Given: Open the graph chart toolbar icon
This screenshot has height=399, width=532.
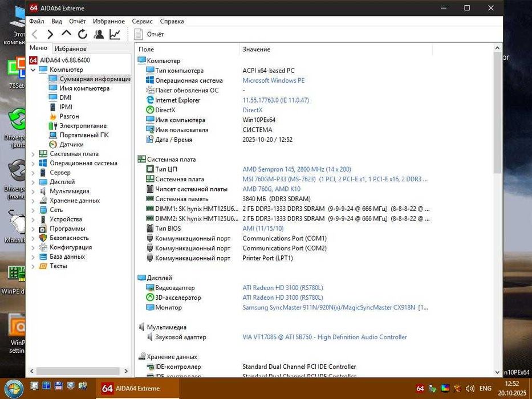Looking at the screenshot, I should tap(115, 34).
